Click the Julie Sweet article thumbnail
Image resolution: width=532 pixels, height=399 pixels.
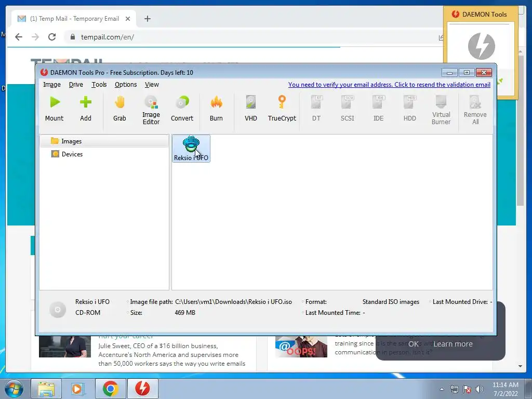65,347
